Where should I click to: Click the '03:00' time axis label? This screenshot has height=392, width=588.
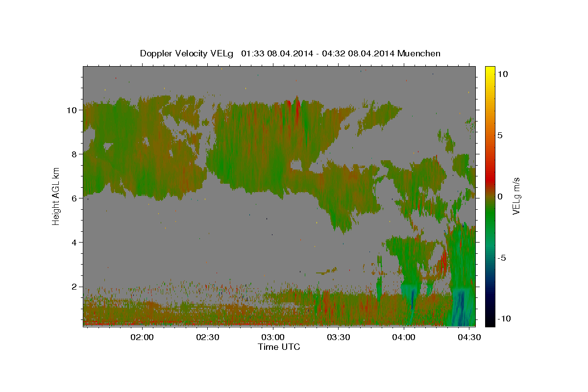pyautogui.click(x=273, y=337)
